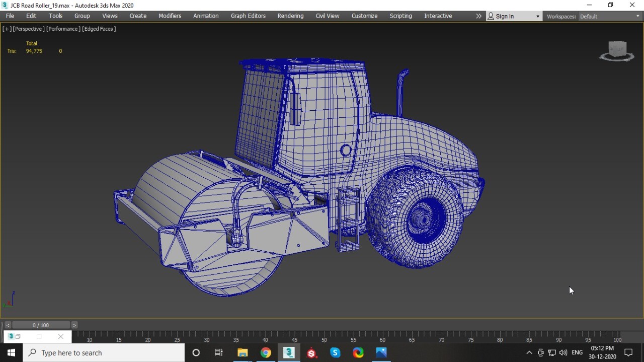Step time slider back with left arrow

(x=8, y=325)
